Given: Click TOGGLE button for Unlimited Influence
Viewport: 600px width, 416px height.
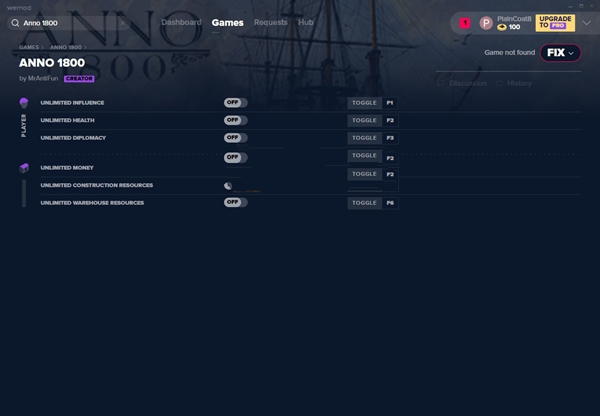Looking at the screenshot, I should pos(364,103).
